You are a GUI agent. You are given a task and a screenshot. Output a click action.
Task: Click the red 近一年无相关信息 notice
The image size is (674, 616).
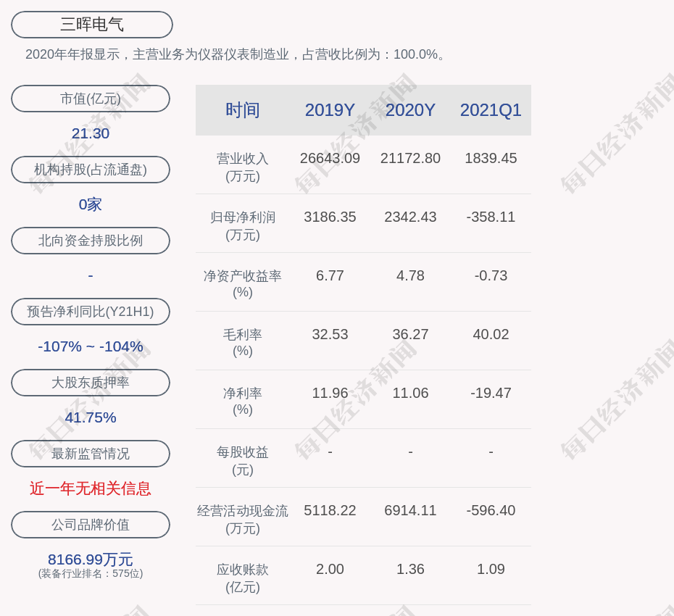tap(91, 489)
